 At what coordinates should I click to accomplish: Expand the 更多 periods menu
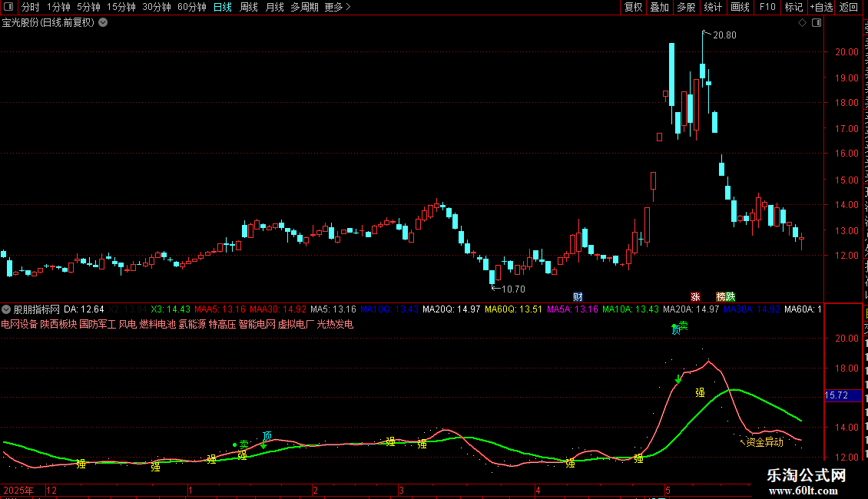[338, 7]
